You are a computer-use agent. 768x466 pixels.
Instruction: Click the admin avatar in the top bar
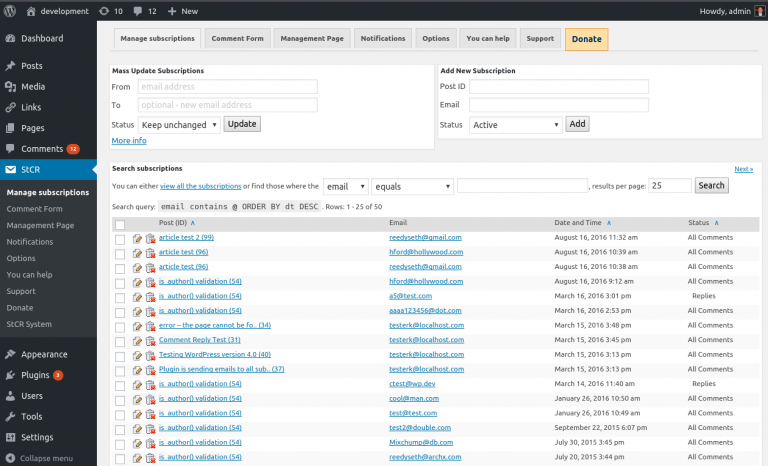[759, 10]
